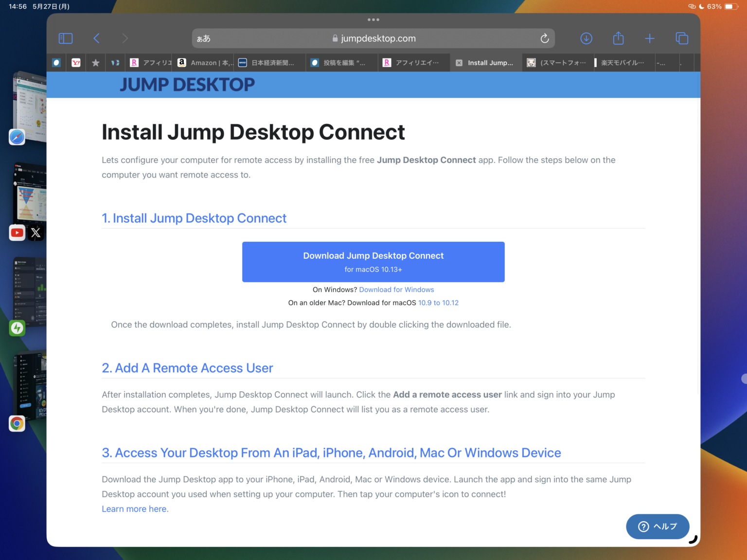Open the bookmarks star pinned tab
Screen dimensions: 747x560
(96, 63)
